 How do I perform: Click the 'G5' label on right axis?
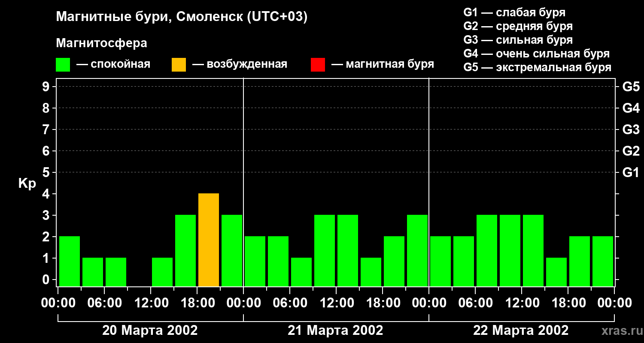coord(631,87)
